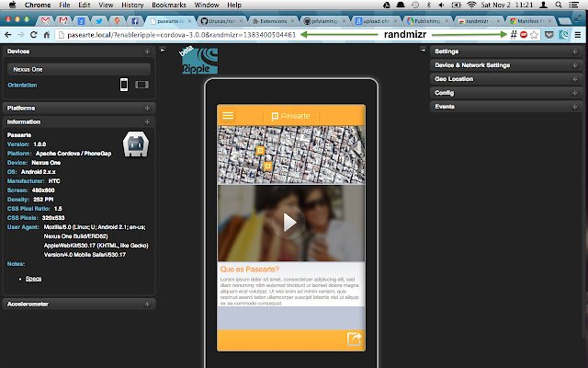The height and width of the screenshot is (368, 588).
Task: Open the red AdBlock stop-sign extension
Action: 524,35
